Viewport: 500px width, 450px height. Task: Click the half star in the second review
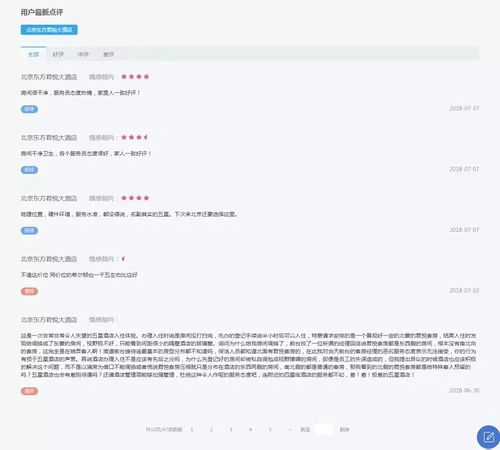146,137
